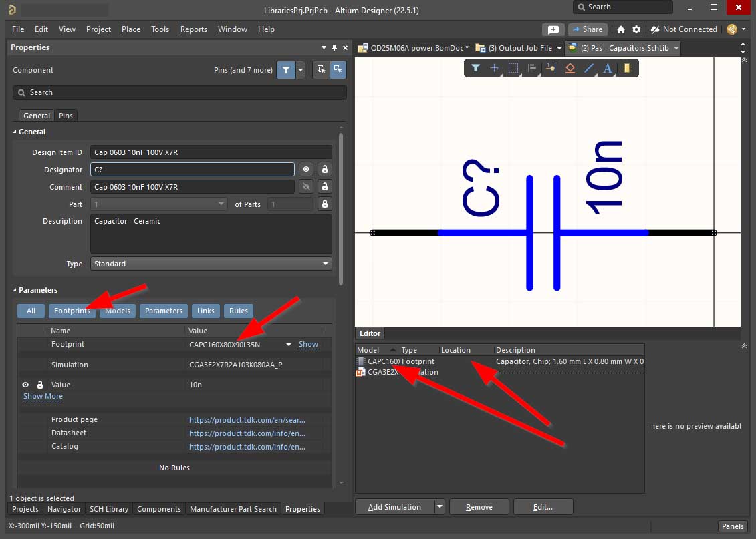This screenshot has width=756, height=539.
Task: Toggle the lock beside the Comment field
Action: tap(324, 187)
